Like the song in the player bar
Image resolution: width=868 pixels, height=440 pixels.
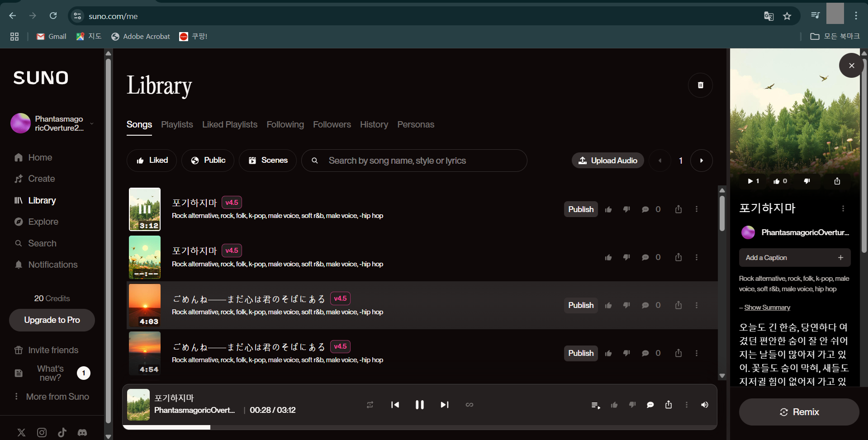click(x=614, y=405)
